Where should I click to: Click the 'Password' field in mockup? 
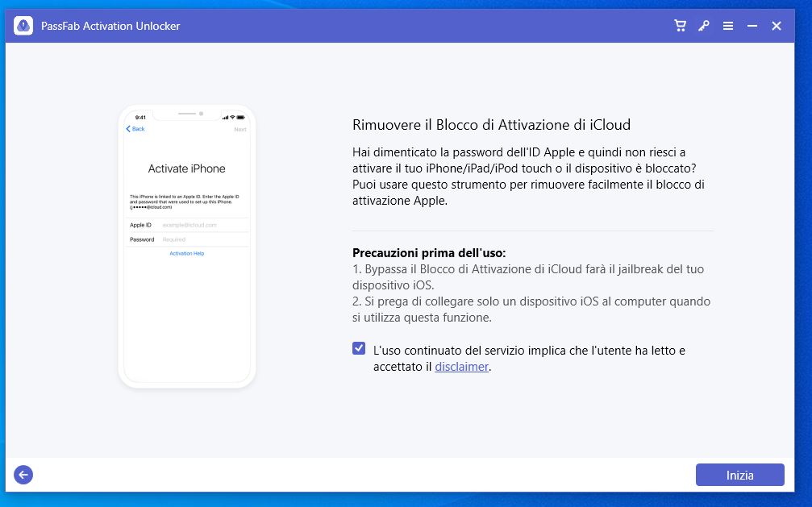(x=187, y=239)
